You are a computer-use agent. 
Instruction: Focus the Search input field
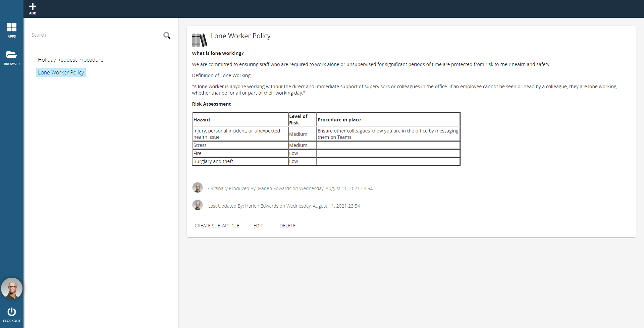pos(96,35)
